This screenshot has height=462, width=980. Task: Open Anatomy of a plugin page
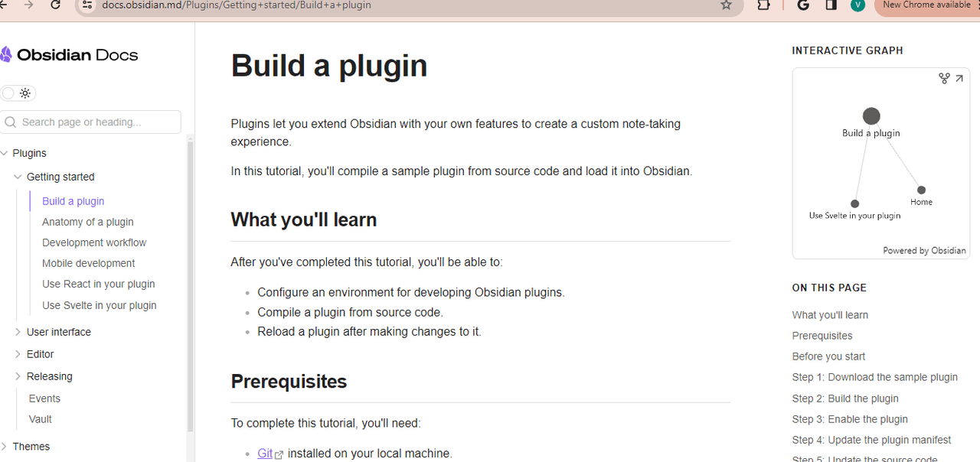click(x=88, y=222)
